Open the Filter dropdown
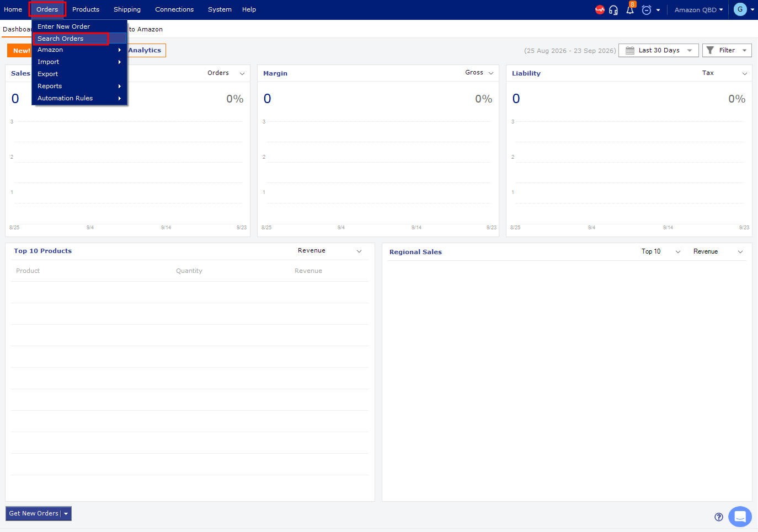758x532 pixels. pos(727,50)
